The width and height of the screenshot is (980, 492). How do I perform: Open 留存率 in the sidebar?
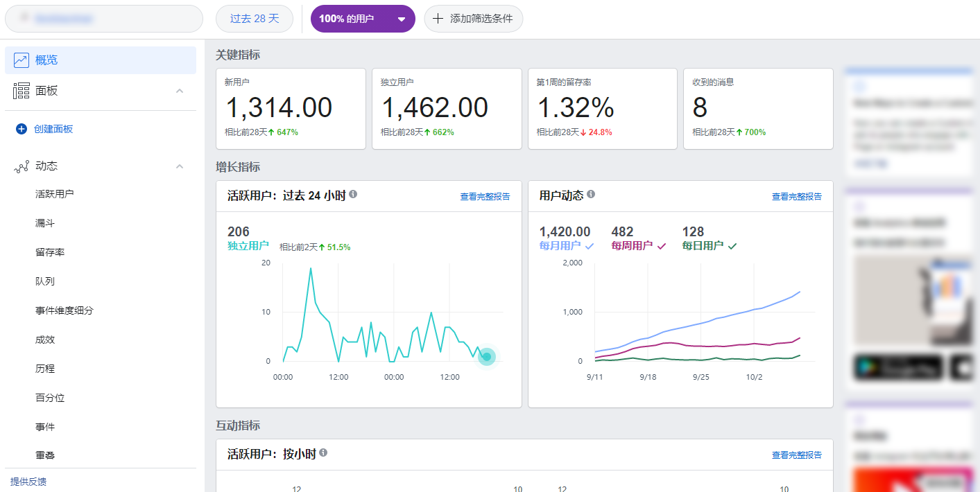[x=50, y=252]
